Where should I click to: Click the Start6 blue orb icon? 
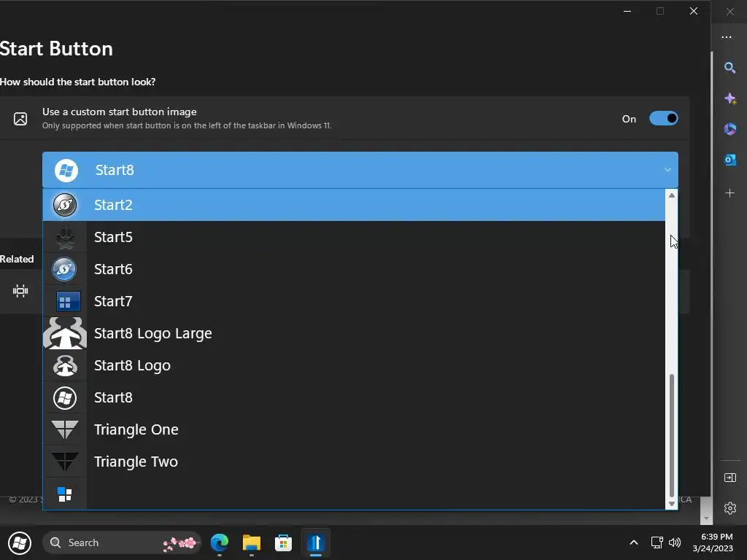pyautogui.click(x=64, y=269)
